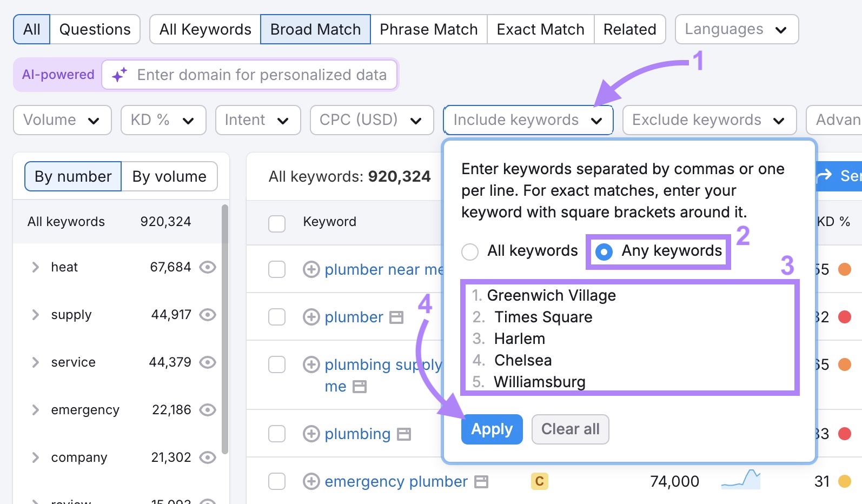Select the "All keywords" radio button
The image size is (862, 504).
470,251
